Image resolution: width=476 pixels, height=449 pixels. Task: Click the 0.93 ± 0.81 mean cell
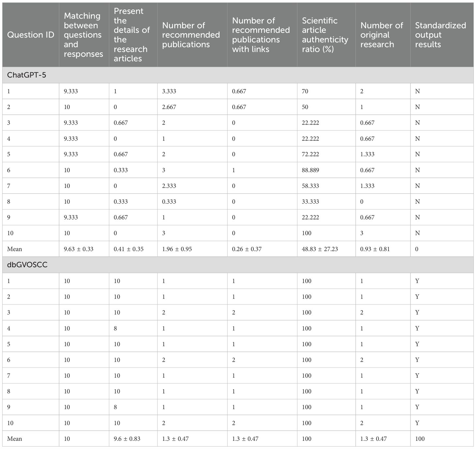375,249
